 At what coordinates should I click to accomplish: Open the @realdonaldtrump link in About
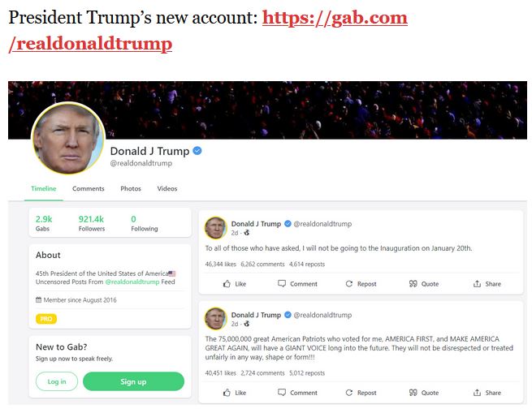click(x=132, y=282)
